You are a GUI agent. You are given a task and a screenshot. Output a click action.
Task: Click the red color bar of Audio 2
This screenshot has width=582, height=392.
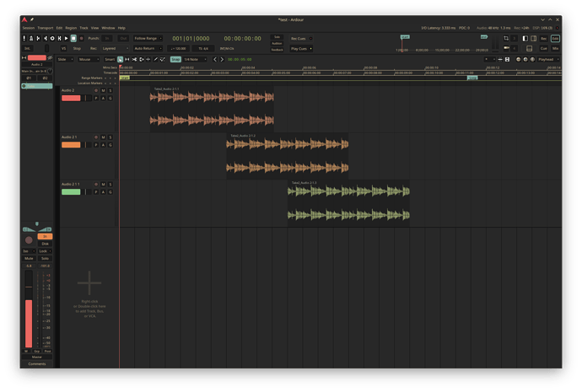[x=71, y=99]
